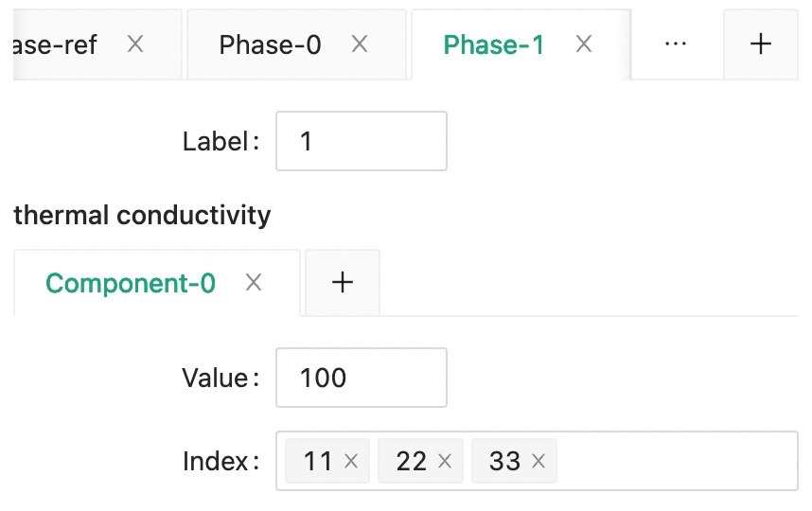Viewport: 812px width, 511px height.
Task: Open the more tabs ellipsis menu
Action: (x=676, y=44)
